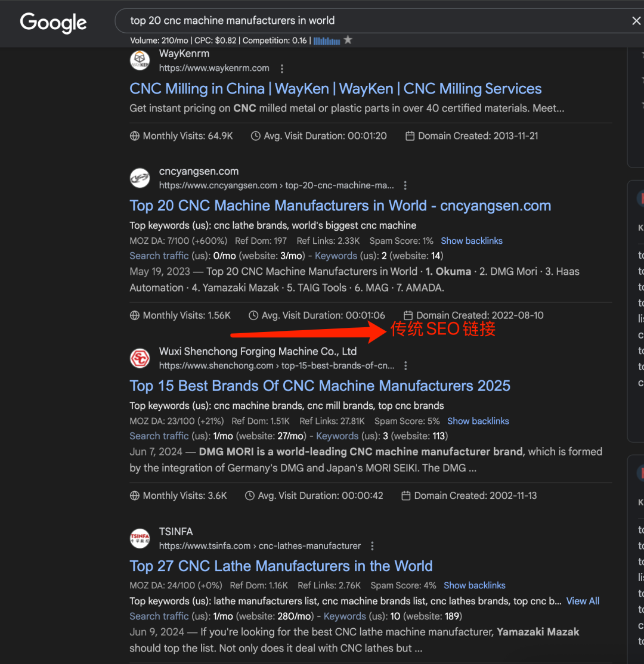Screen dimensions: 644x664
Task: Click the WayKenrm site name text
Action: pos(184,54)
